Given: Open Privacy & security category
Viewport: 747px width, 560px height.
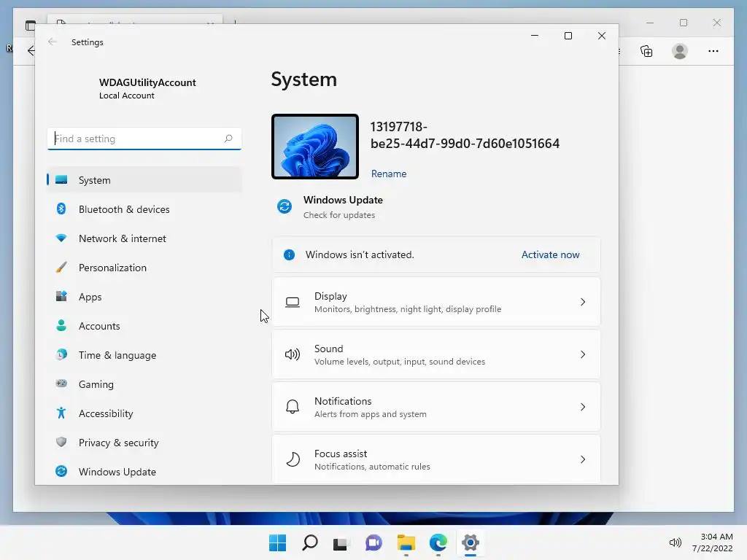Looking at the screenshot, I should (x=144, y=443).
